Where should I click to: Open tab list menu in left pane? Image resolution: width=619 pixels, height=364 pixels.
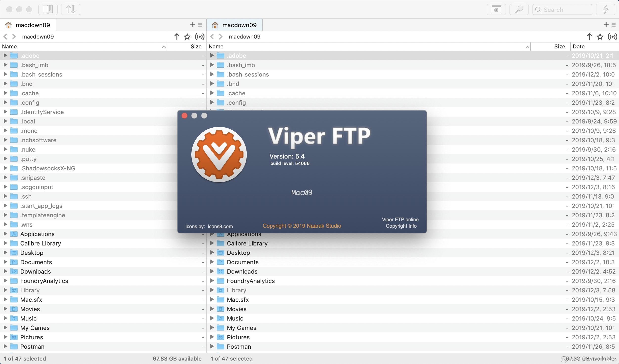tap(200, 25)
